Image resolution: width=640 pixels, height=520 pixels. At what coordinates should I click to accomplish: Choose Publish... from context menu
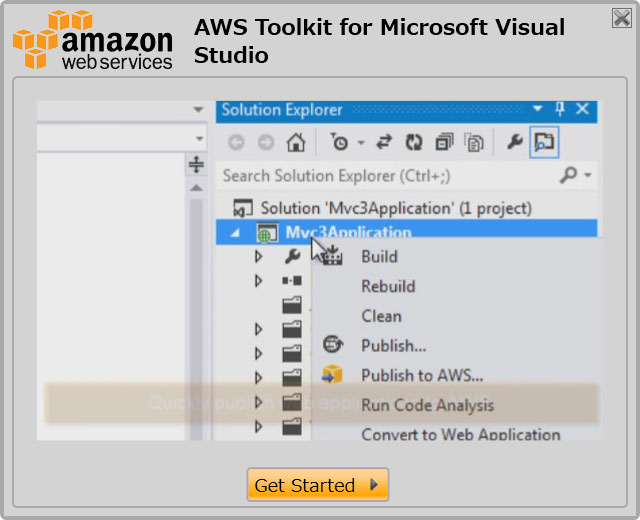click(x=393, y=346)
